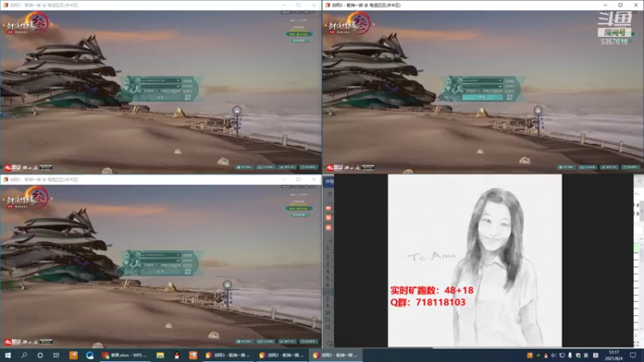Toggle remember account checkbox in top-left game window
644x362 pixels.
[x=143, y=91]
